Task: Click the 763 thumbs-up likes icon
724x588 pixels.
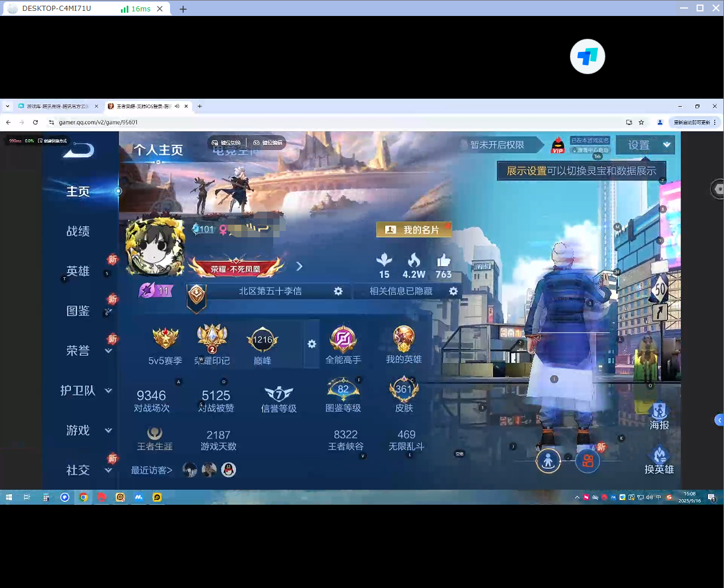Action: point(443,261)
